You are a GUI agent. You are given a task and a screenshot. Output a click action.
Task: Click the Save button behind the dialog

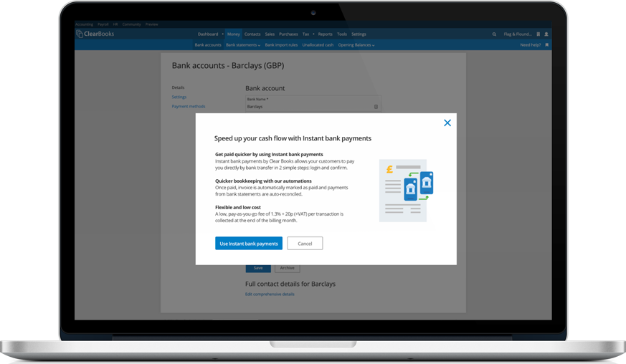pos(258,268)
